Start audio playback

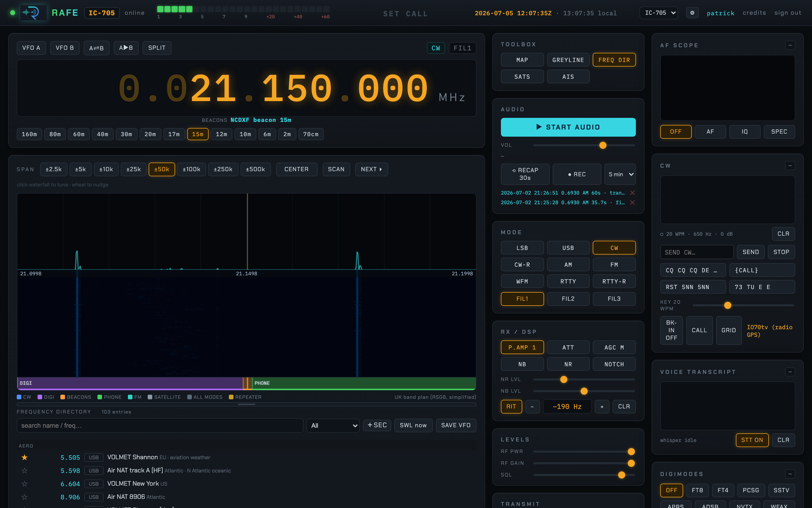[568, 127]
